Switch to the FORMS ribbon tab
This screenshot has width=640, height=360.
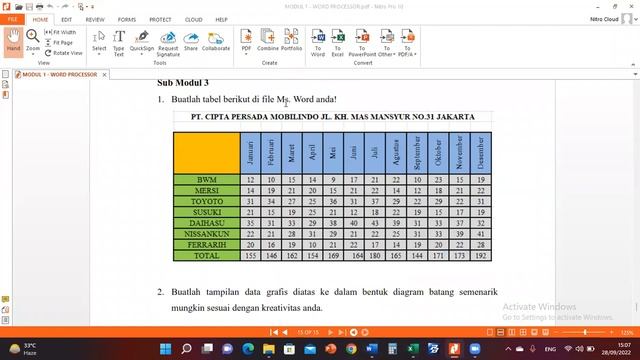(127, 20)
